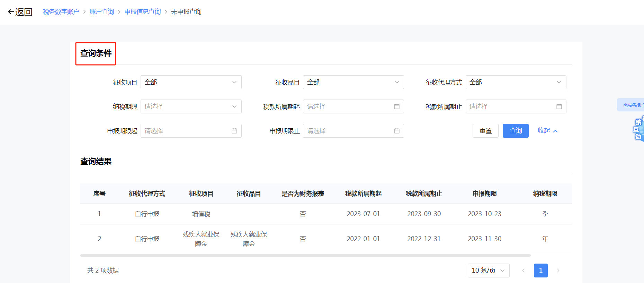Change the 10 条/页 page size selector

click(x=488, y=271)
